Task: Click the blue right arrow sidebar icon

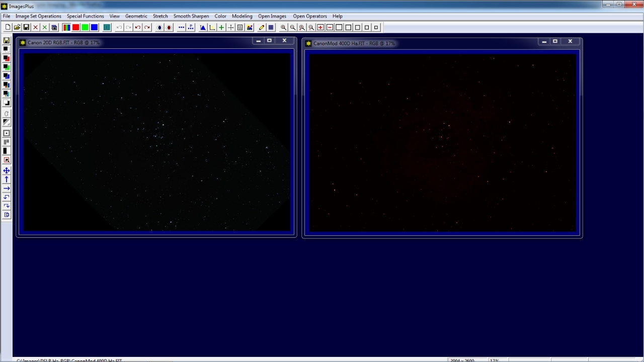Action: point(7,189)
